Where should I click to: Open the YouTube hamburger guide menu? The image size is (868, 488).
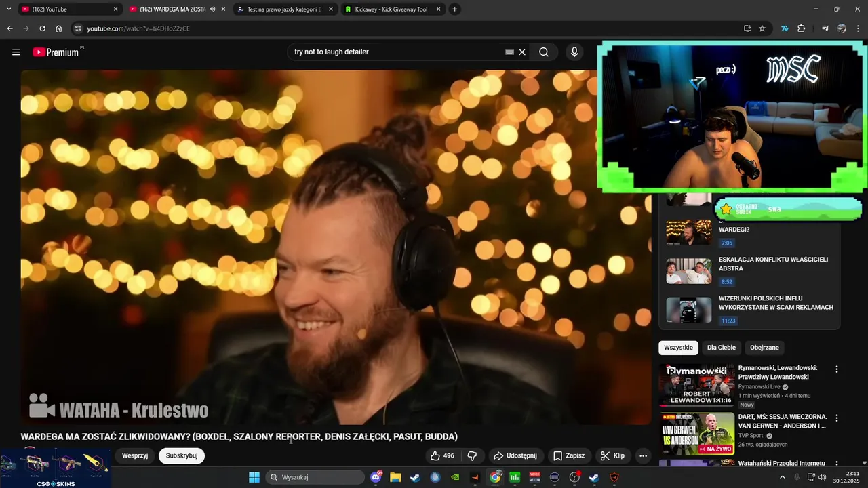16,52
